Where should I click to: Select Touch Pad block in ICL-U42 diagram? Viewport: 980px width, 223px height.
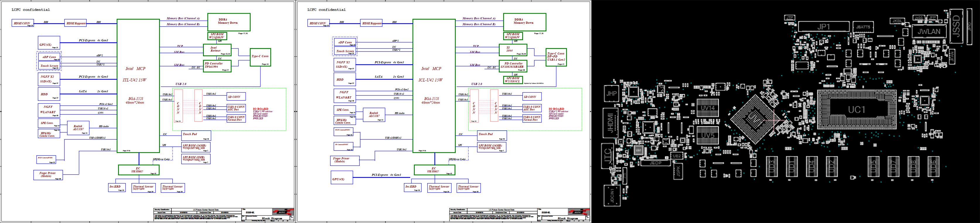click(492, 136)
